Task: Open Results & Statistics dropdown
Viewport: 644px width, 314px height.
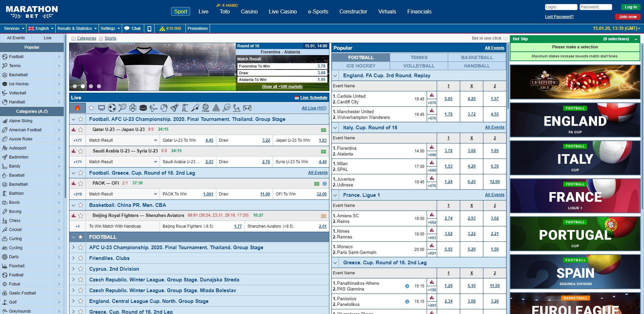Action: (77, 29)
